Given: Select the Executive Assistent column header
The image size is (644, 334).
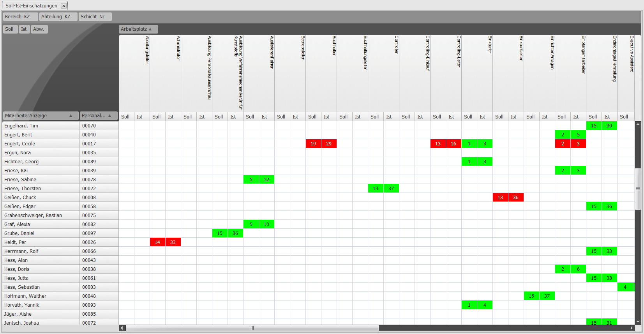Looking at the screenshot, I should (x=626, y=73).
